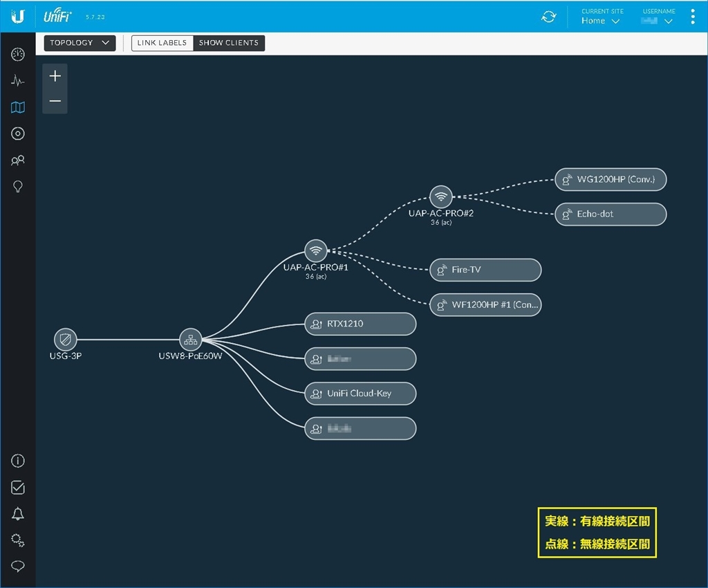Click the 36 (ac) label under UAP-AC-PRO#2
708x588 pixels.
click(441, 222)
